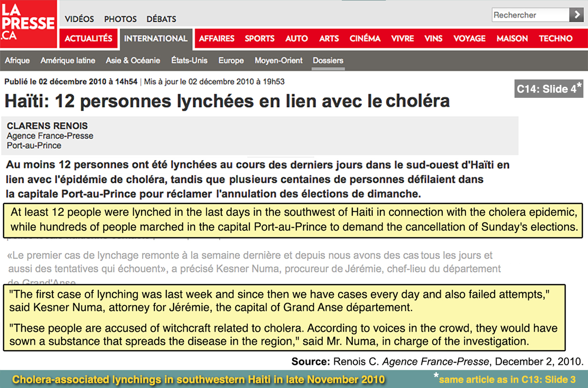Open the Photos link
Image resolution: width=588 pixels, height=388 pixels.
coord(120,19)
